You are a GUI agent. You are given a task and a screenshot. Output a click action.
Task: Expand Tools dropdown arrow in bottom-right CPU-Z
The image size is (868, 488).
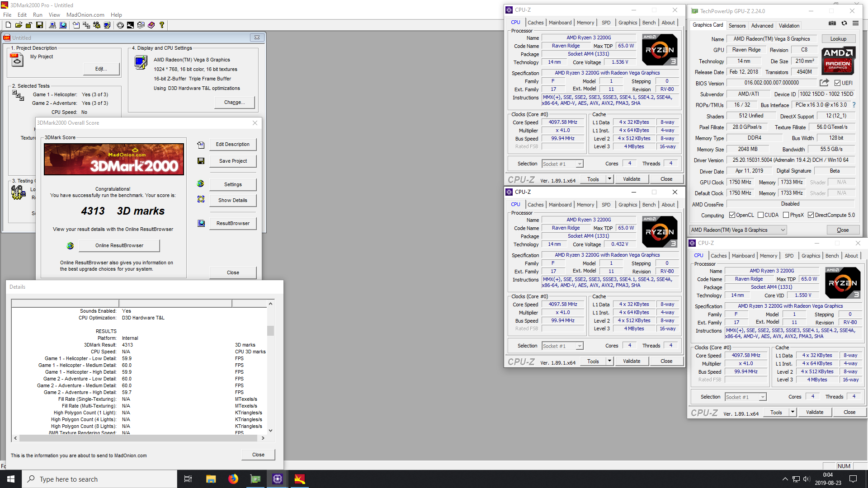793,412
